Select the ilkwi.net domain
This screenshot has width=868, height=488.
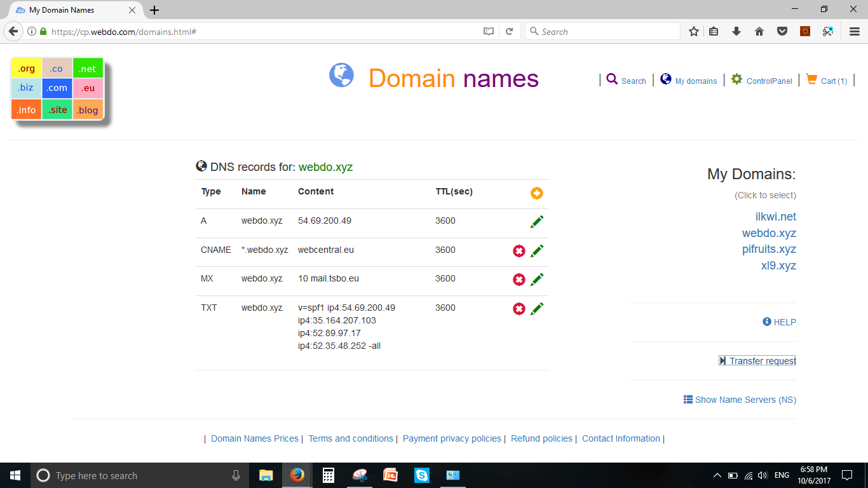pyautogui.click(x=775, y=217)
